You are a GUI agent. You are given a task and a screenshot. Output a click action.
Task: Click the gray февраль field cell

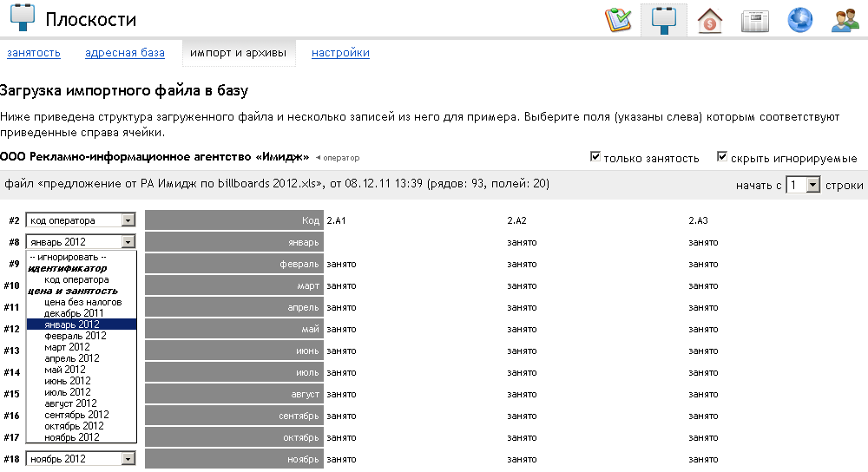(x=234, y=264)
